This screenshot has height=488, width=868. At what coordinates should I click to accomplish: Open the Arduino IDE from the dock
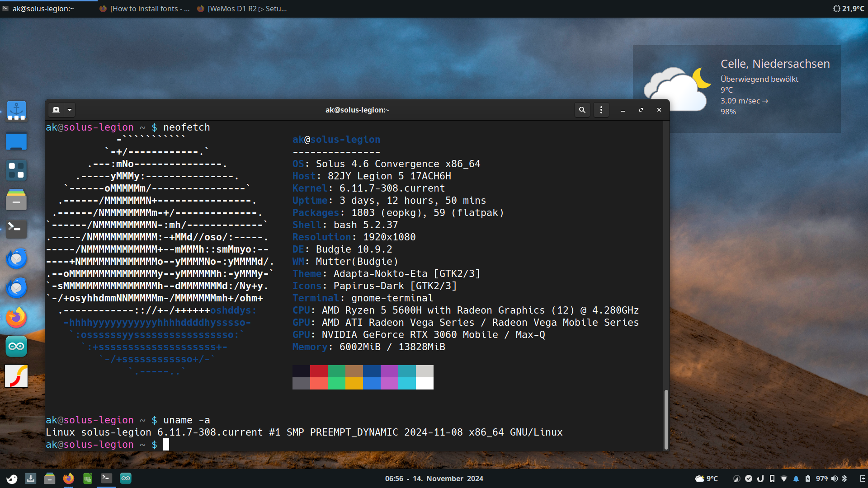pos(16,347)
